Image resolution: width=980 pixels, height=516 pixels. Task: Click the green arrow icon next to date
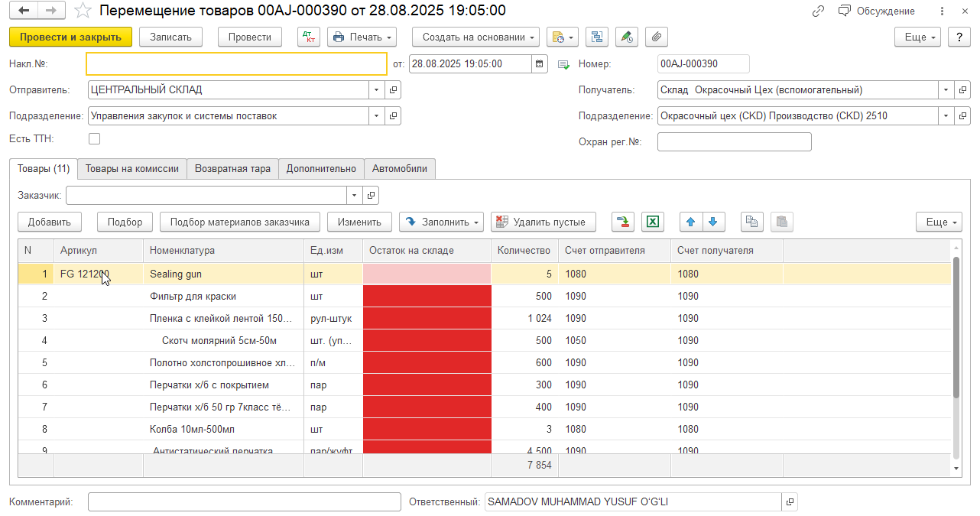[563, 64]
